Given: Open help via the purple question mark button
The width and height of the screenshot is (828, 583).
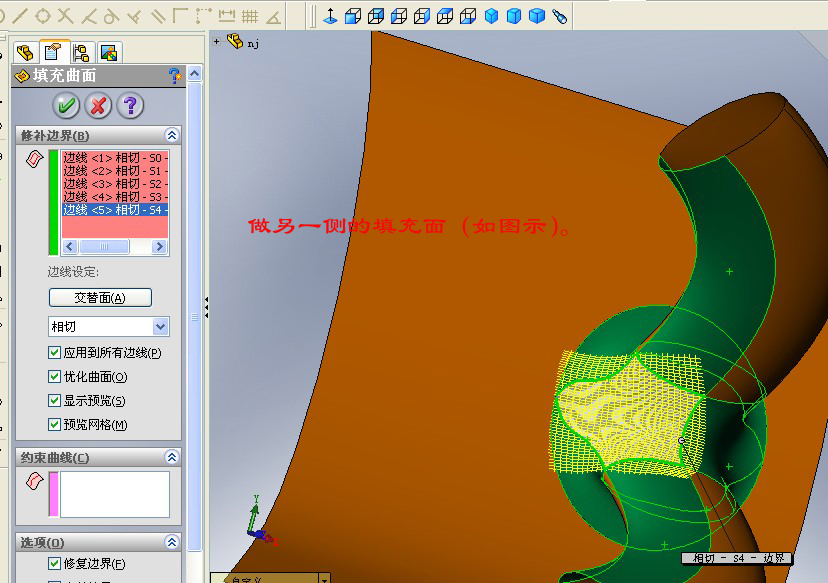Looking at the screenshot, I should point(130,106).
